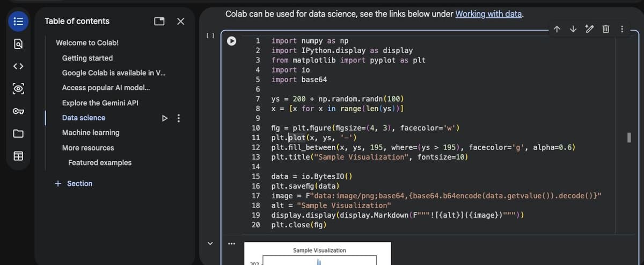Delete the cell with trash icon

[x=605, y=29]
